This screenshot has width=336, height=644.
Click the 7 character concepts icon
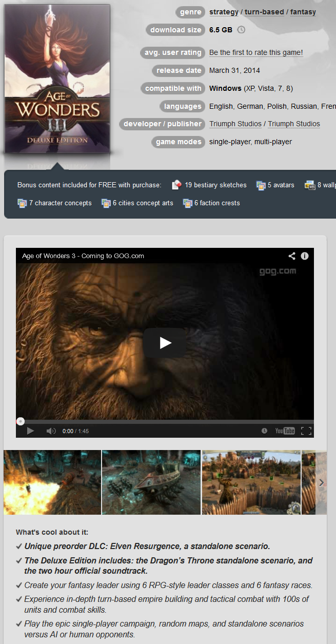coord(22,203)
